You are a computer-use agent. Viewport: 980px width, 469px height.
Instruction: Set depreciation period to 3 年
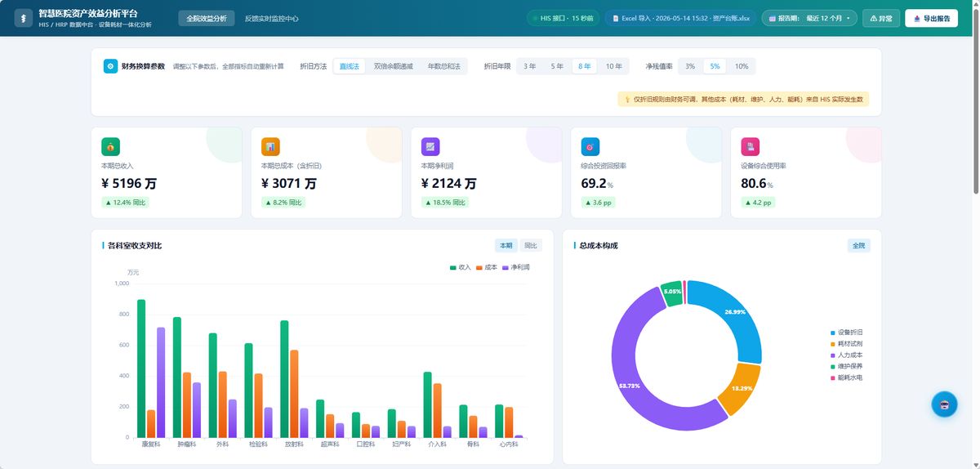click(530, 66)
